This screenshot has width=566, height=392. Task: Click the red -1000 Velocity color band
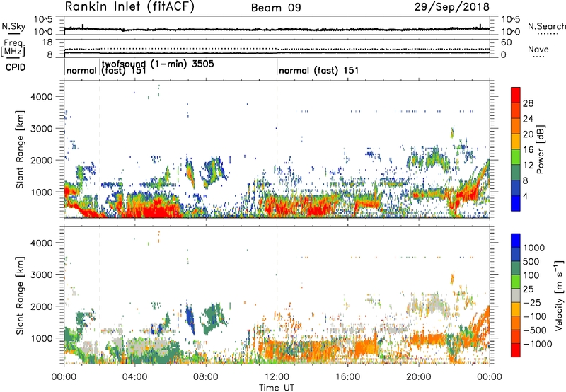tap(516, 350)
